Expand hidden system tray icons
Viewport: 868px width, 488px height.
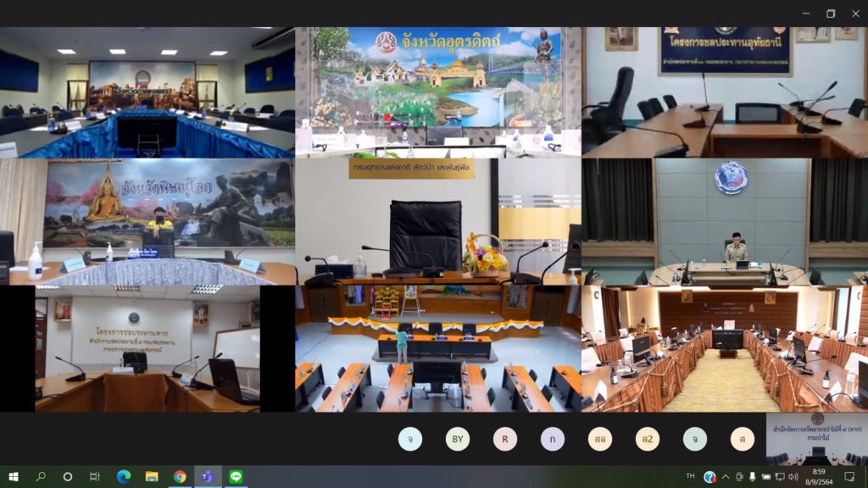(x=726, y=476)
